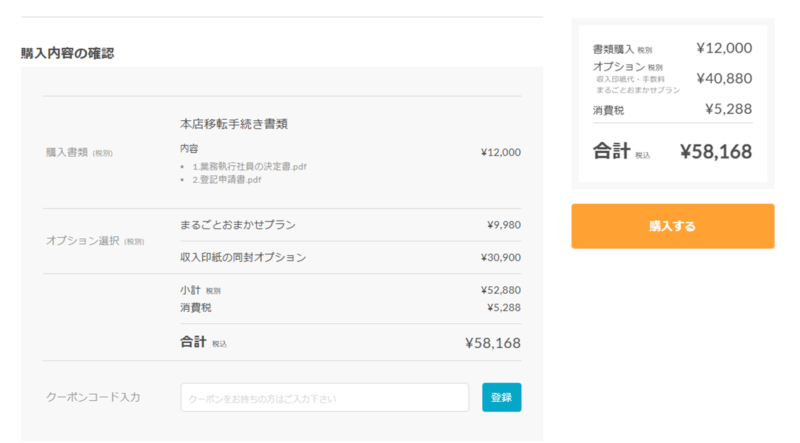Screen dimensions: 800x443
Task: Select the 収入印紙の同封オプション option row text
Action: (x=243, y=257)
